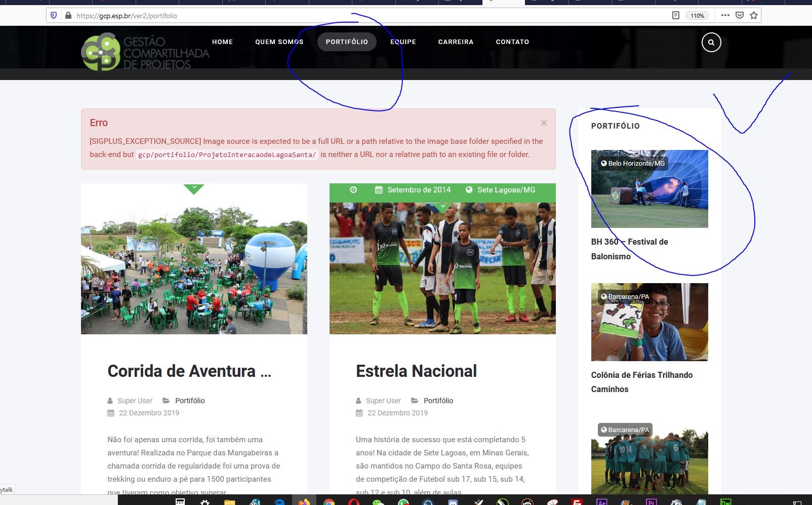
Task: Click the folder icon under Corrida de Aventura
Action: 166,401
